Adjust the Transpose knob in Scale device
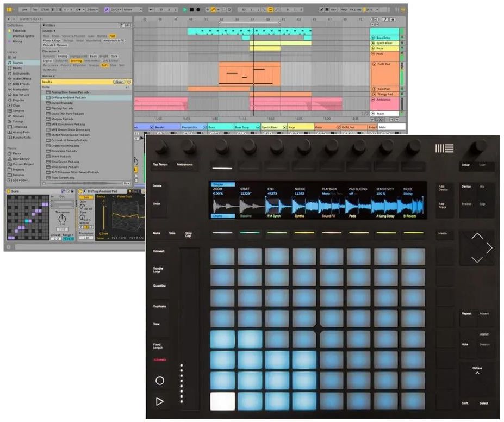The height and width of the screenshot is (422, 504). click(61, 218)
